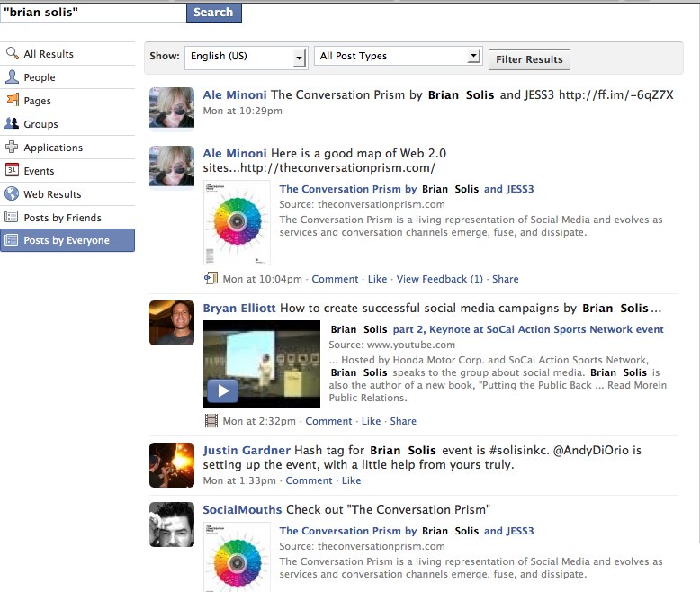700x592 pixels.
Task: Click Bryan Elliott's profile photo
Action: click(172, 323)
